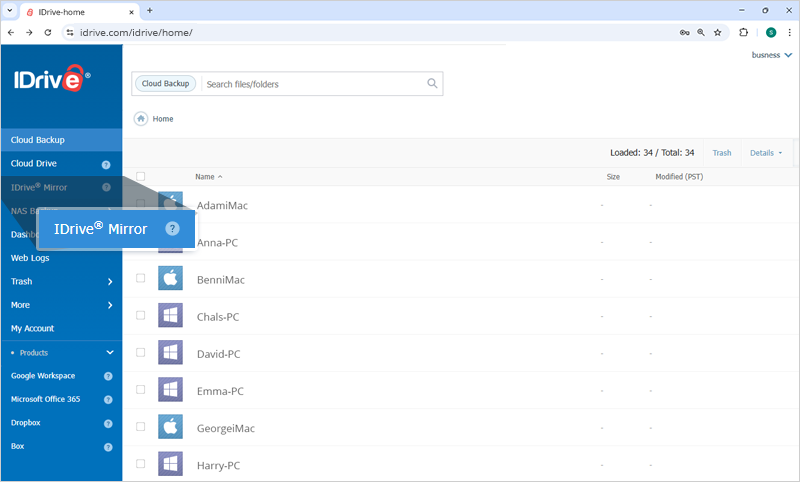Open Trash link above file list

[721, 153]
